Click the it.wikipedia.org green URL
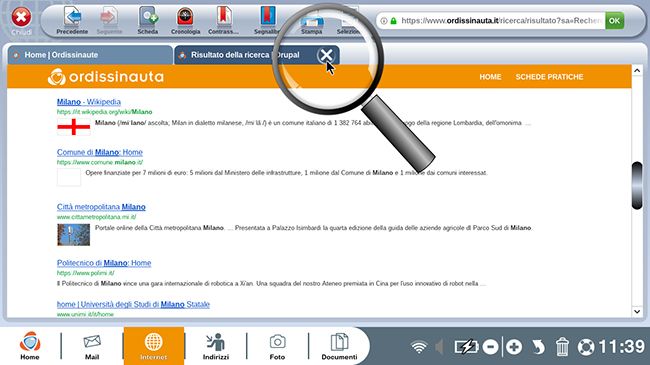 pos(104,112)
